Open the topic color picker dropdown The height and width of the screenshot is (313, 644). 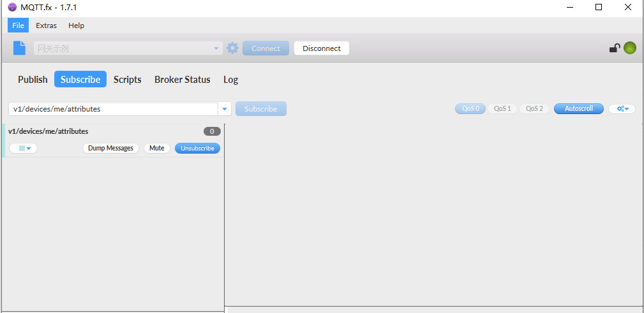[24, 148]
